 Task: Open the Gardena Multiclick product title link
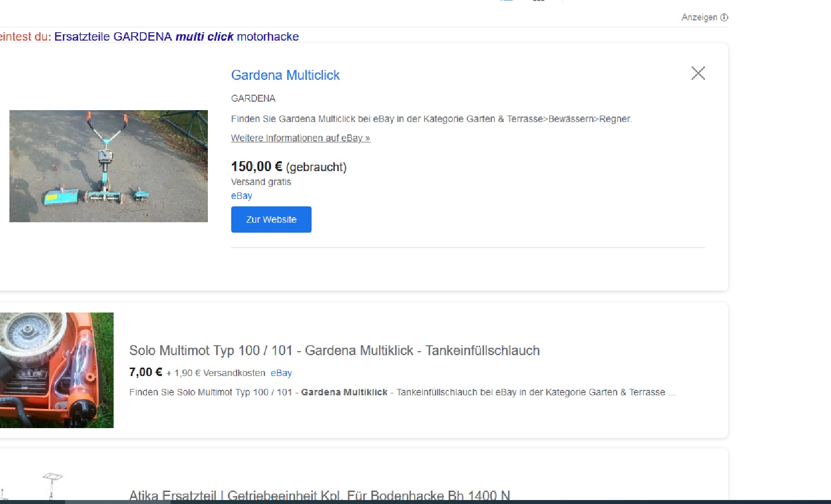(x=285, y=75)
